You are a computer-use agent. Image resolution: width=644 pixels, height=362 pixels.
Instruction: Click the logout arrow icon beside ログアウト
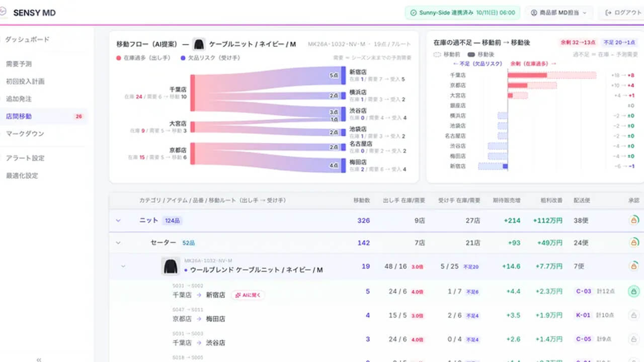tap(608, 13)
